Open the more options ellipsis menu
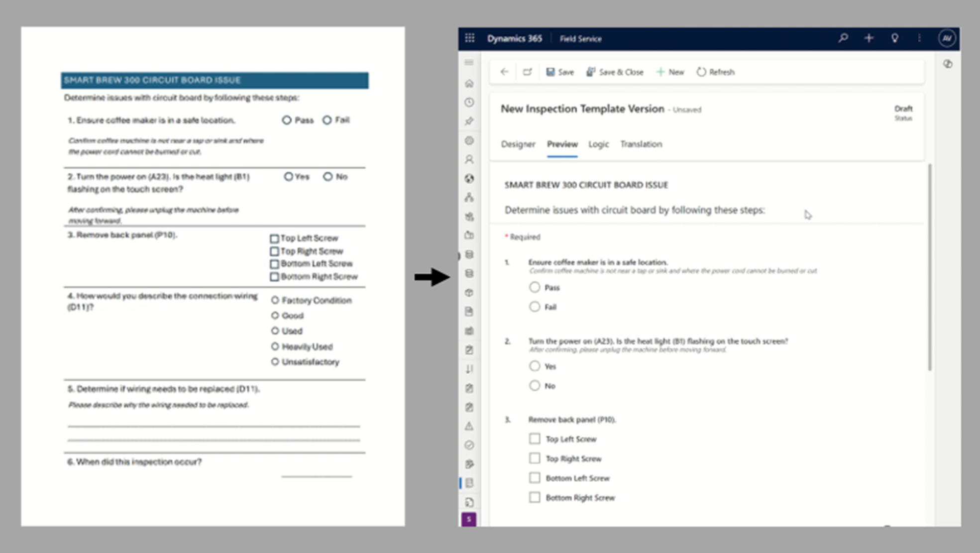This screenshot has width=980, height=553. (919, 38)
